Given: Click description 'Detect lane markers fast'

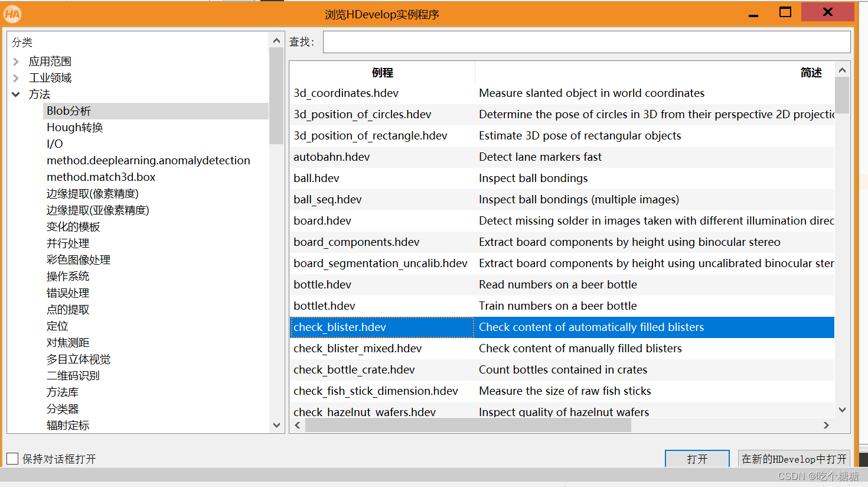Looking at the screenshot, I should (x=540, y=157).
